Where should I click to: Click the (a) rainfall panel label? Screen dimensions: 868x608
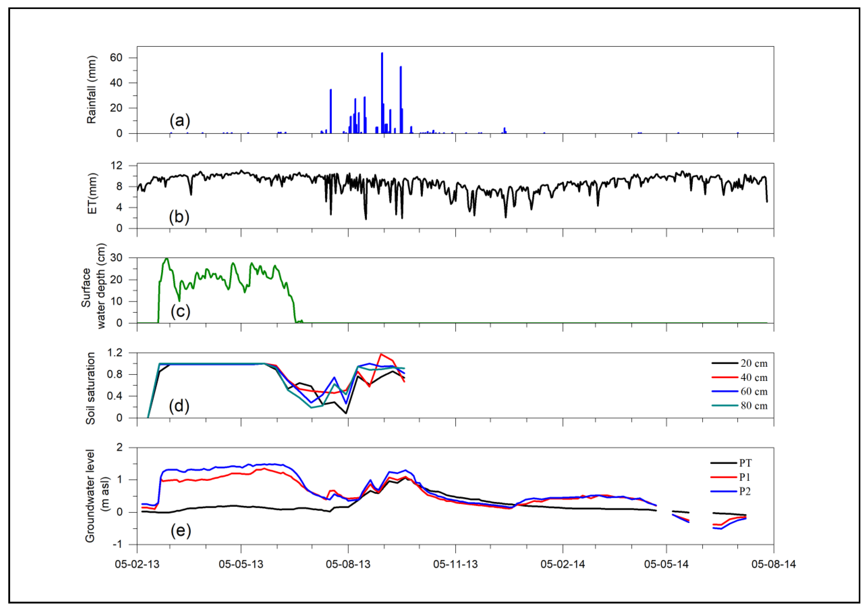pyautogui.click(x=180, y=121)
